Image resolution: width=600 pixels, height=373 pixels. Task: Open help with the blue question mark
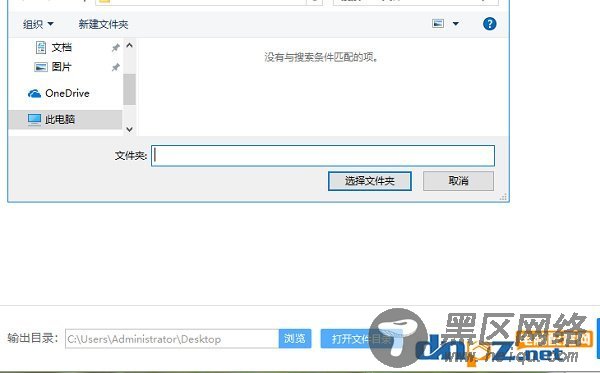coord(489,24)
